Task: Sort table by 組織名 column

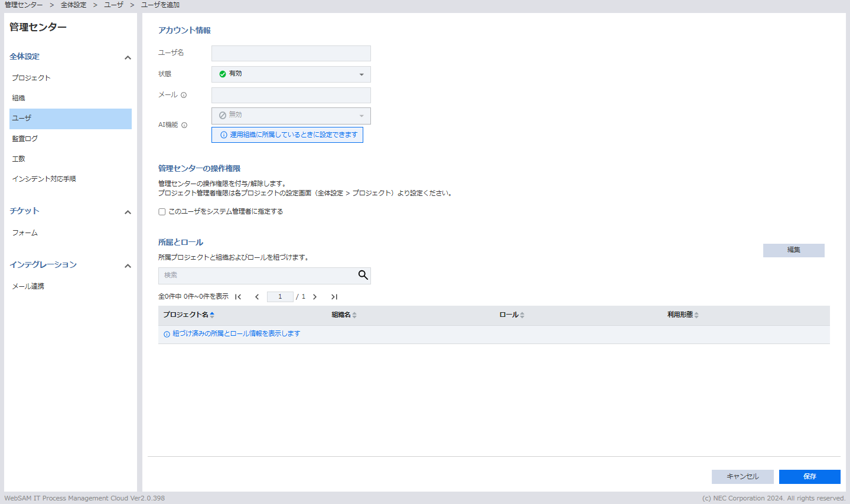Action: pos(354,315)
